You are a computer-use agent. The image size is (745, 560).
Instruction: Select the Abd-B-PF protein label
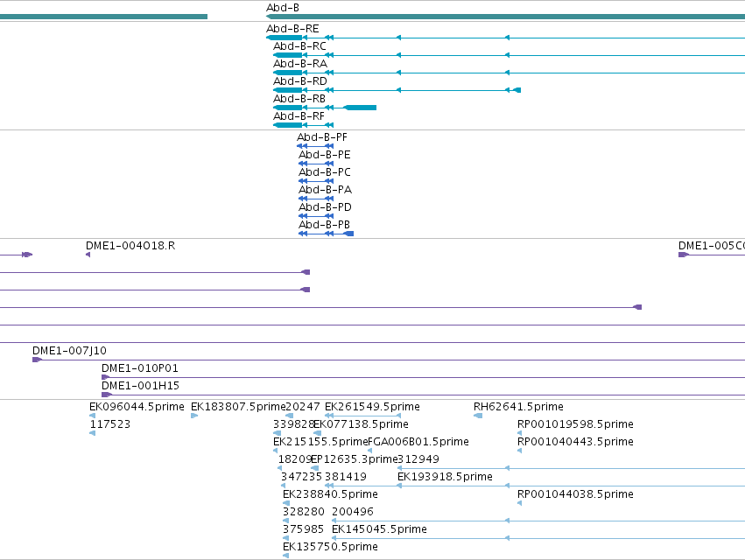tap(321, 137)
